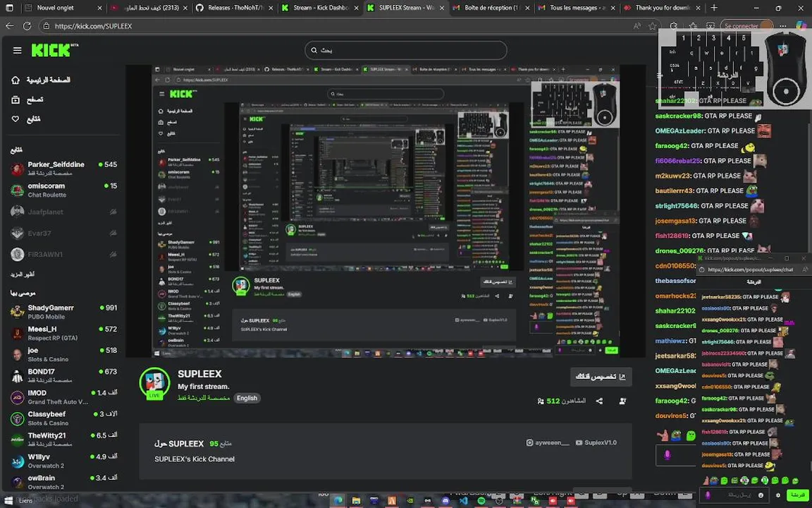The width and height of the screenshot is (812, 508).
Task: Click the follow user icon beside share
Action: coord(622,401)
